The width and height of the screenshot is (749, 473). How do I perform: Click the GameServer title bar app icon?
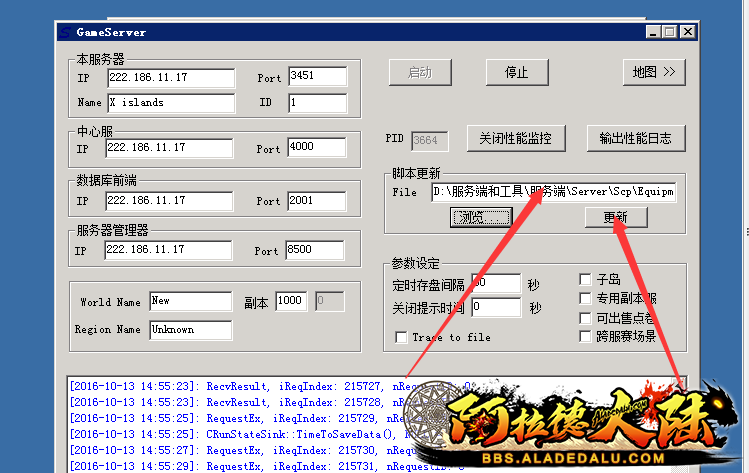[65, 32]
